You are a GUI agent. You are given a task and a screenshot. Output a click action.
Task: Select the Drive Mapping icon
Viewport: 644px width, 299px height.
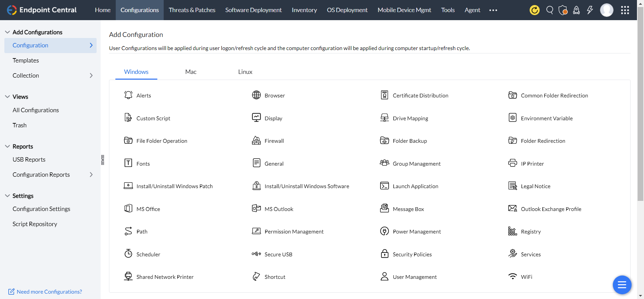384,118
